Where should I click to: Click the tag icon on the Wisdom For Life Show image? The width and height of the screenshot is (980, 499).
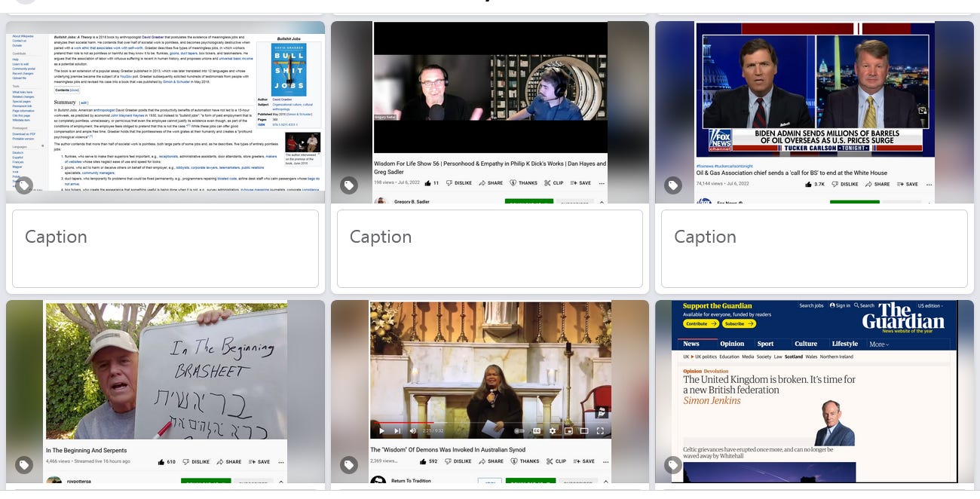click(348, 185)
